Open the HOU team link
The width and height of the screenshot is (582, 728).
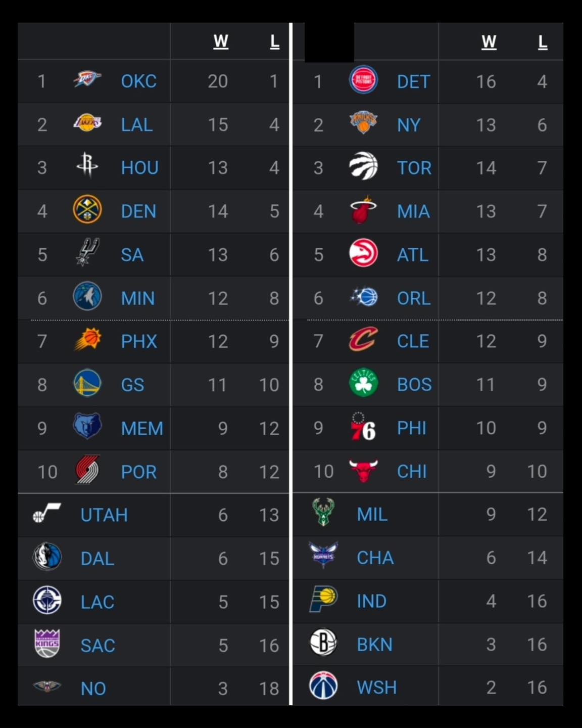pyautogui.click(x=140, y=168)
